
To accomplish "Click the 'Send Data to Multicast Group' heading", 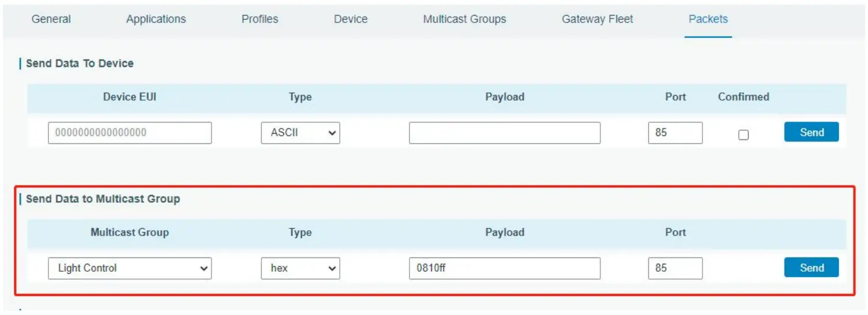I will 103,199.
